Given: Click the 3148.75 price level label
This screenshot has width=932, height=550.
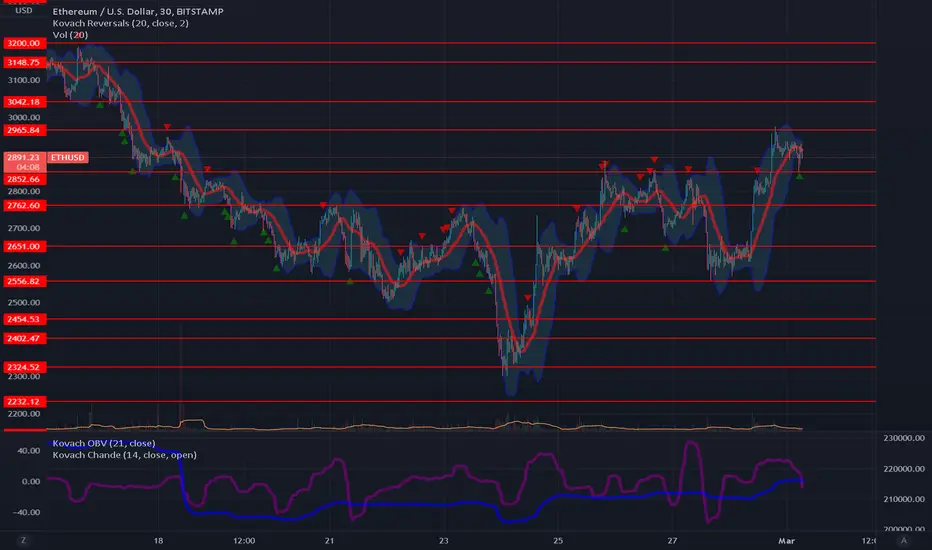Looking at the screenshot, I should pos(24,62).
